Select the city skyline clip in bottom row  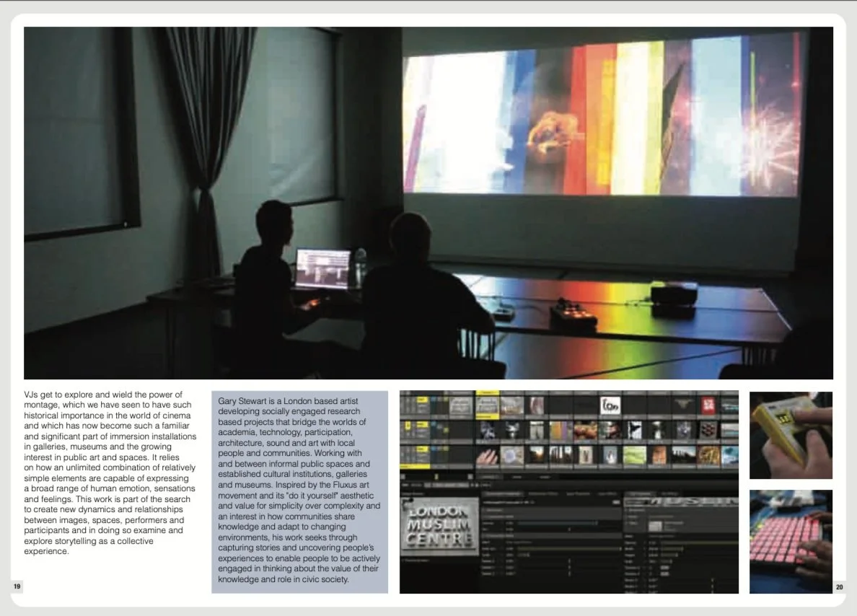[x=683, y=455]
